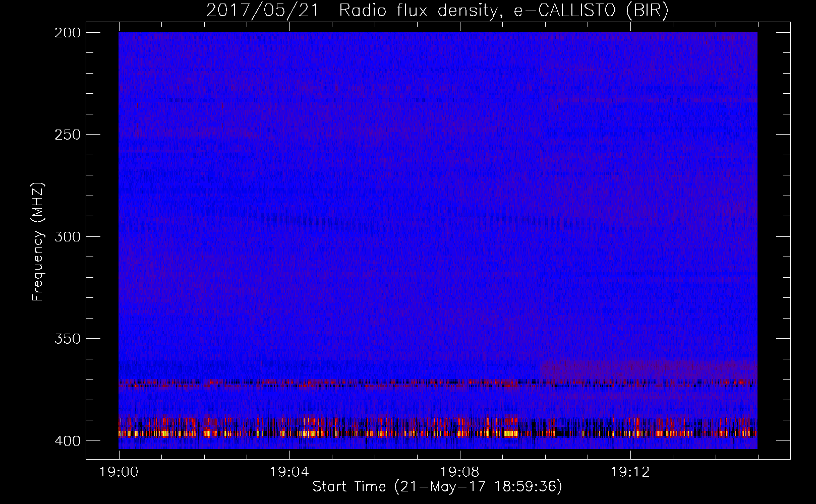The width and height of the screenshot is (816, 504).
Task: Click the 200 frequency tick label
Action: point(67,33)
